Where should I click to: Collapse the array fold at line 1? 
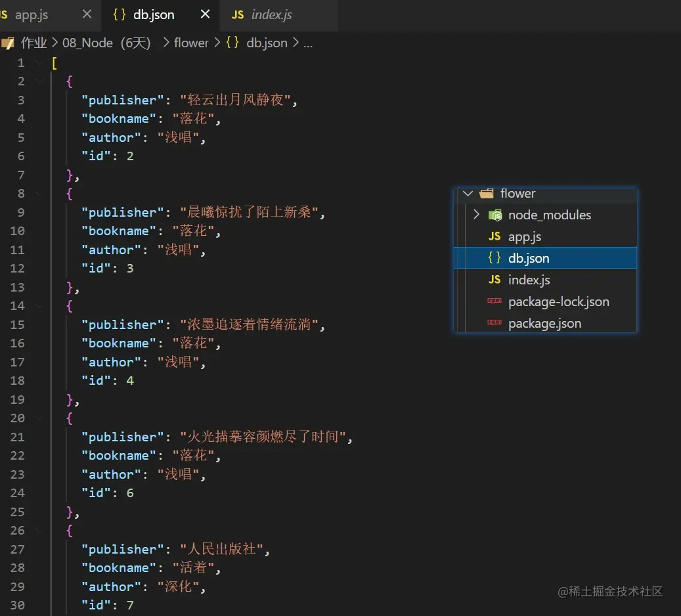click(x=39, y=63)
